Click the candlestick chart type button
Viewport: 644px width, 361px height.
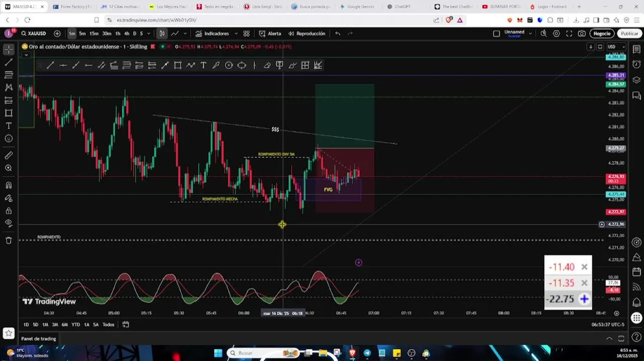point(162,34)
